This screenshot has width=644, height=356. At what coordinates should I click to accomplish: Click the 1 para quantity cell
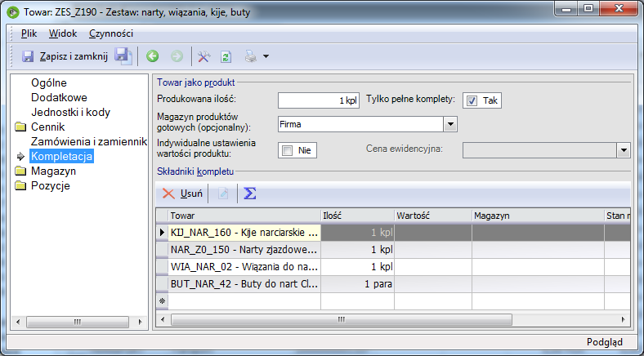[x=357, y=284]
